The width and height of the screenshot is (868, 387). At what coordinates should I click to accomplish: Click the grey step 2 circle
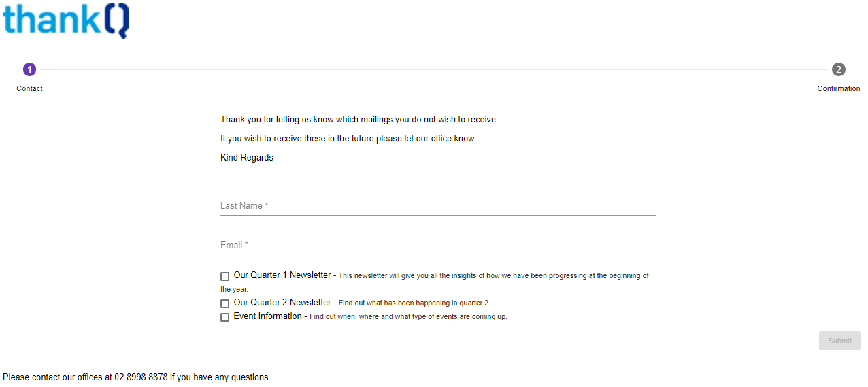tap(838, 69)
